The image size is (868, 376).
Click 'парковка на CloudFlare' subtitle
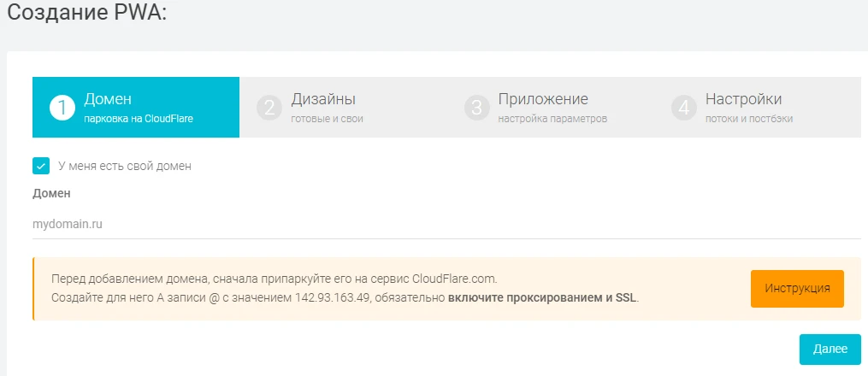pyautogui.click(x=139, y=119)
